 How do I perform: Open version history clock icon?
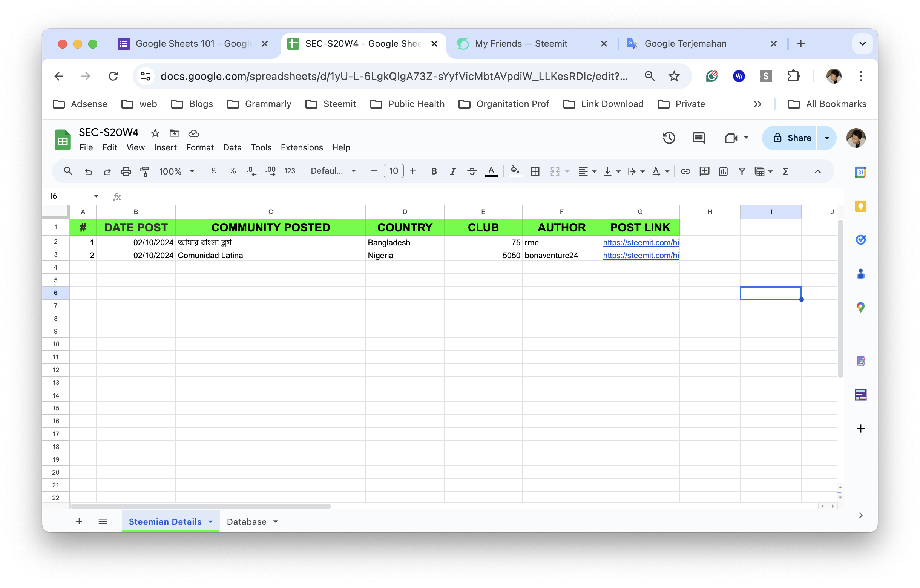(669, 138)
